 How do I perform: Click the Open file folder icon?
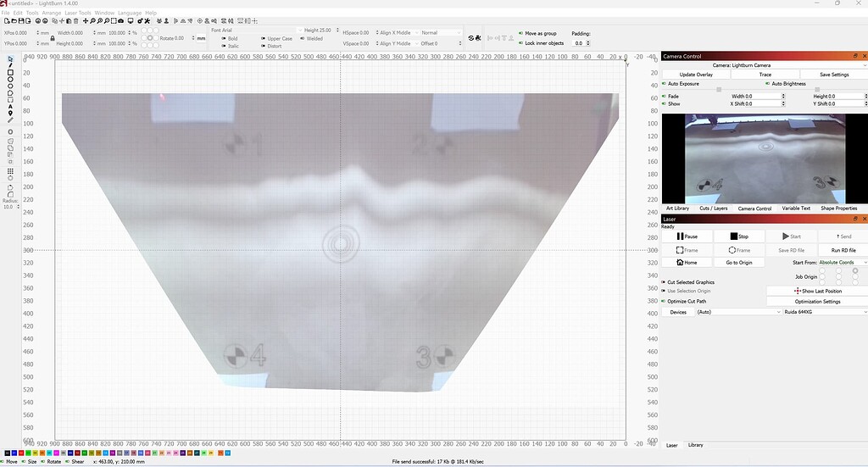(14, 21)
